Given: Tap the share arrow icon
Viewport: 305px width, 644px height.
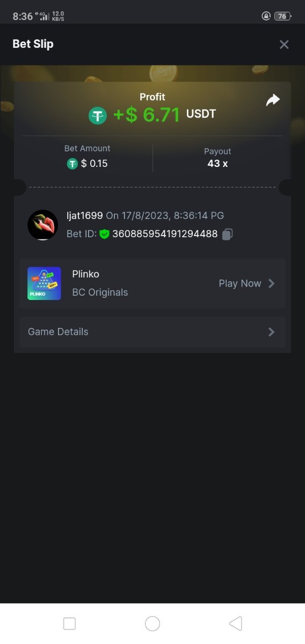Looking at the screenshot, I should pos(273,100).
